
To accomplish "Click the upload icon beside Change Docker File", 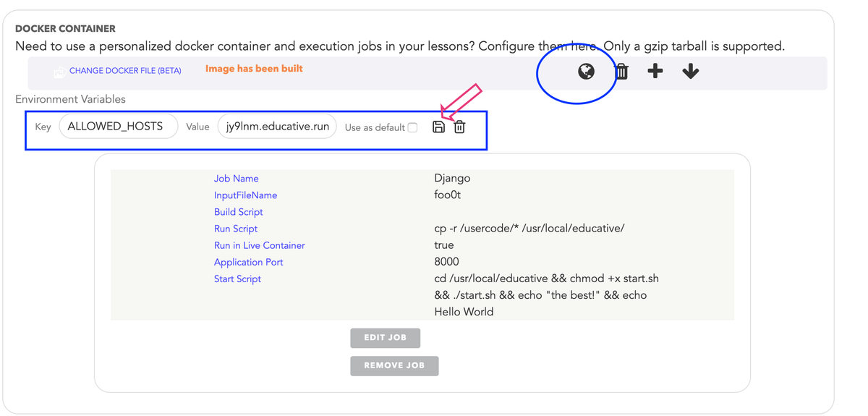I will click(59, 72).
